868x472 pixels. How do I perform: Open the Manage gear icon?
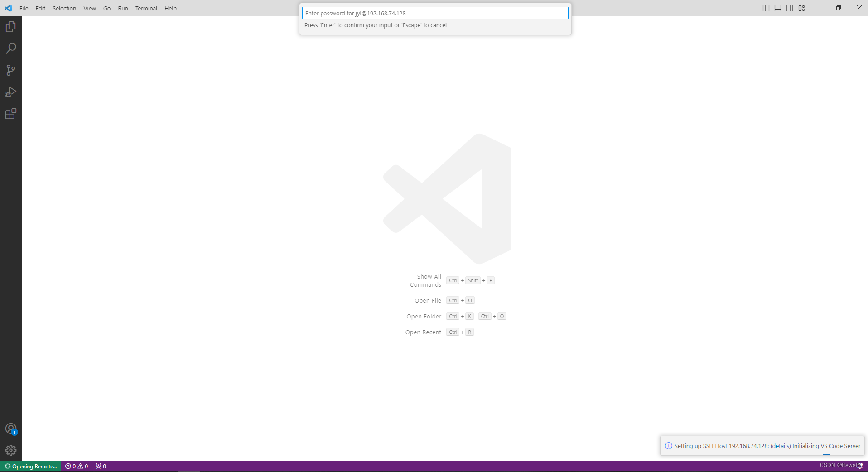tap(11, 450)
